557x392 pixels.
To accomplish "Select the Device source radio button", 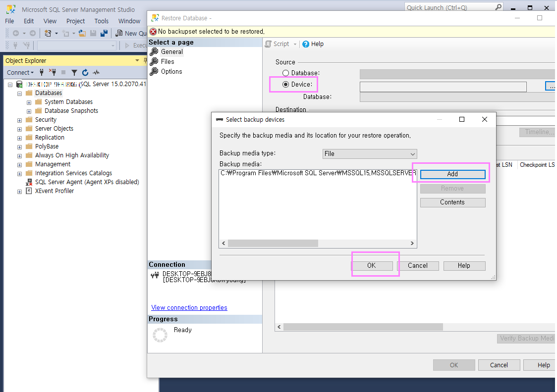I will 285,85.
